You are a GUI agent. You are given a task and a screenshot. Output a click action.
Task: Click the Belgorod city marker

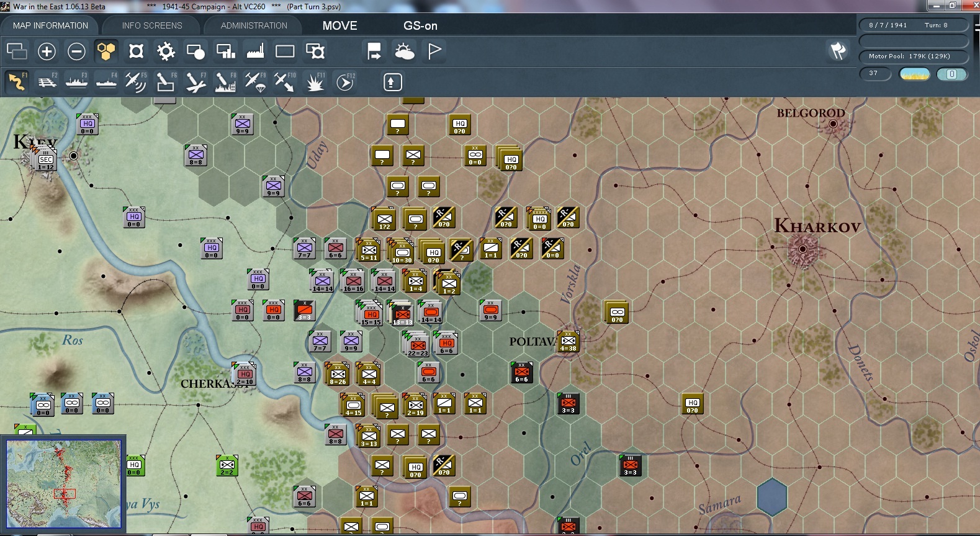pyautogui.click(x=833, y=124)
